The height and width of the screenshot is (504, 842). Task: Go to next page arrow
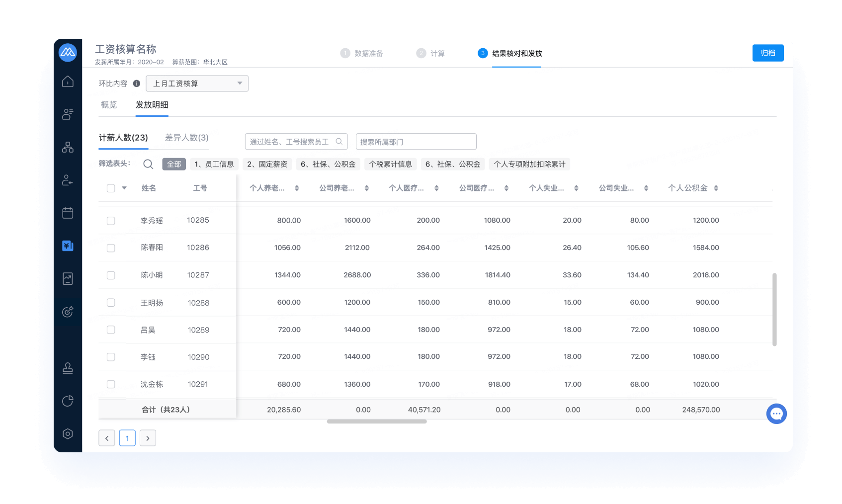(148, 438)
